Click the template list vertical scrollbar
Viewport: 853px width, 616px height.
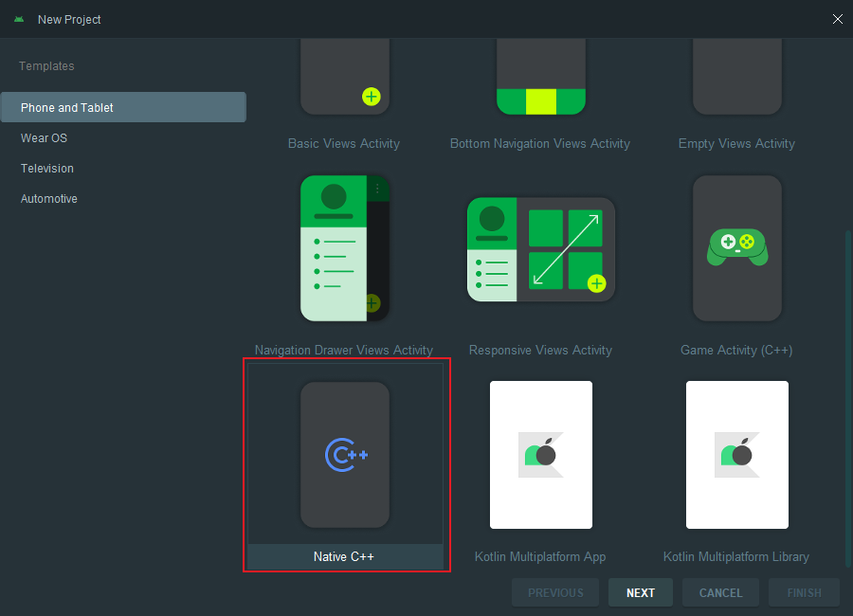pyautogui.click(x=847, y=399)
